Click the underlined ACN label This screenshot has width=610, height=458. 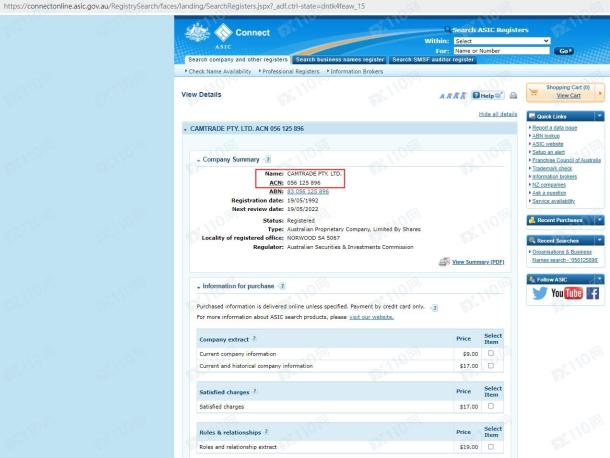[x=276, y=182]
